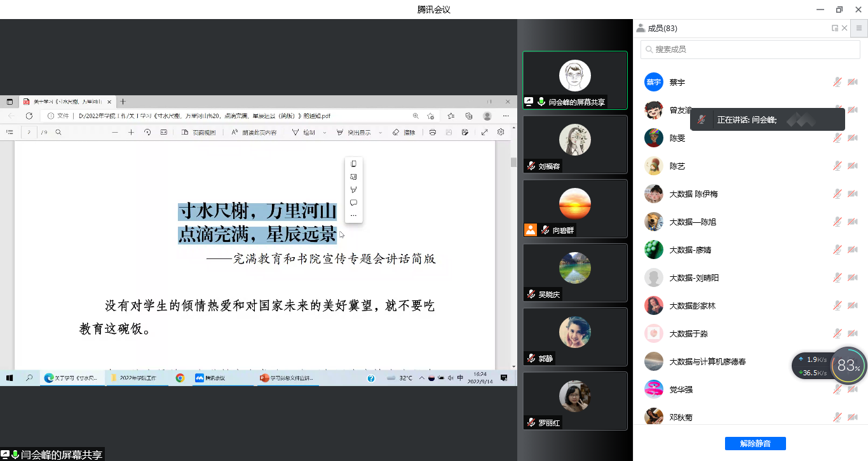Click the host badge icon on 向碧群's tile

pos(531,230)
